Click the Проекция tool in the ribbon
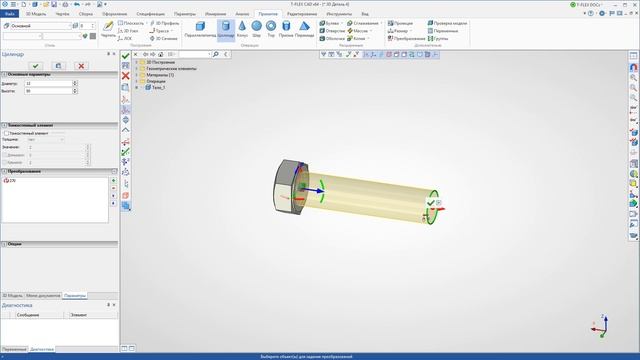This screenshot has width=640, height=360. (400, 23)
